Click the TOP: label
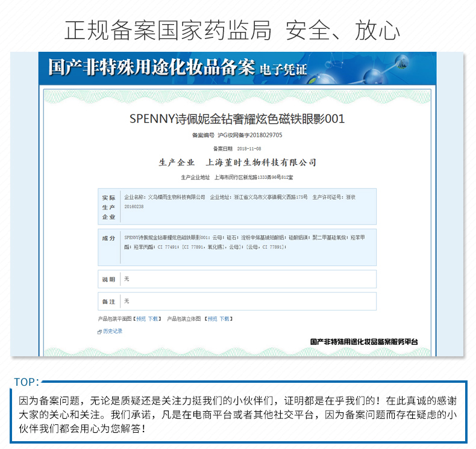Screen dimensions: 476x449 (x=27, y=382)
